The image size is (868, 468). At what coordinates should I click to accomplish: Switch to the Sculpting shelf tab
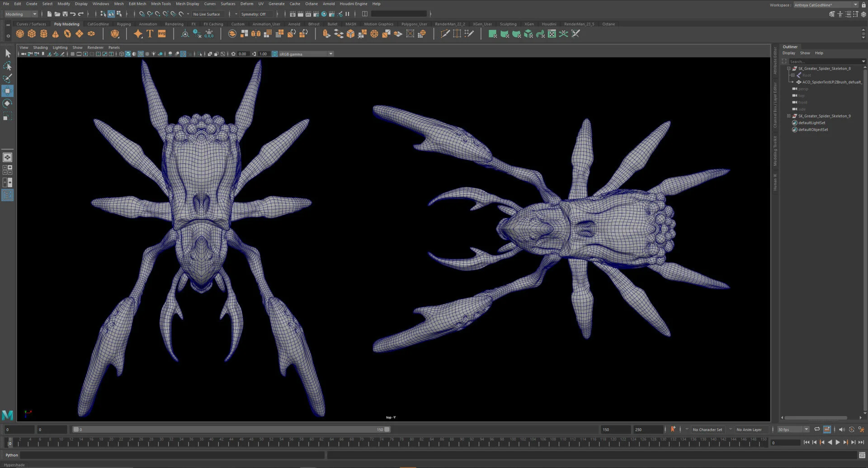(x=508, y=24)
